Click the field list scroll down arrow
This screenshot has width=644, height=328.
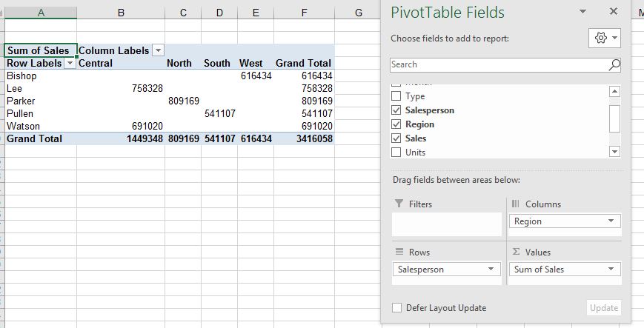tap(614, 152)
